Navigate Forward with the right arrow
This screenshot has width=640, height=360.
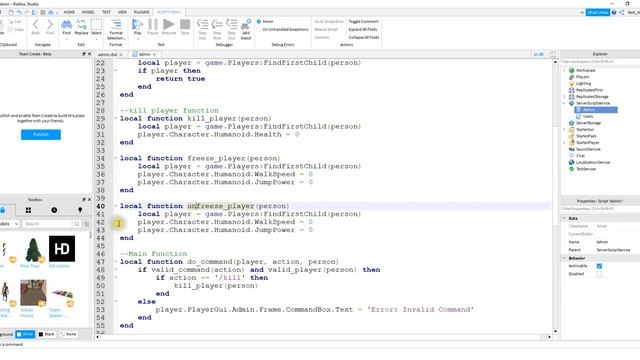coord(50,25)
